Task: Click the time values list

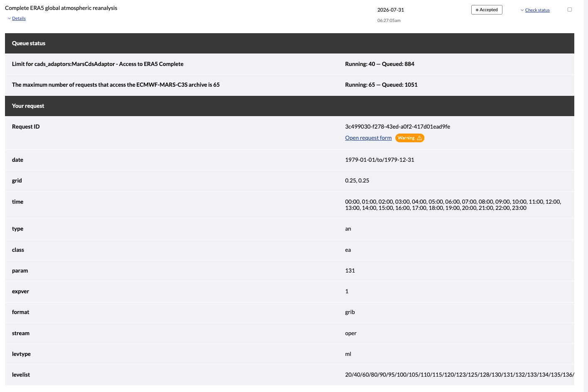Action: [x=453, y=205]
